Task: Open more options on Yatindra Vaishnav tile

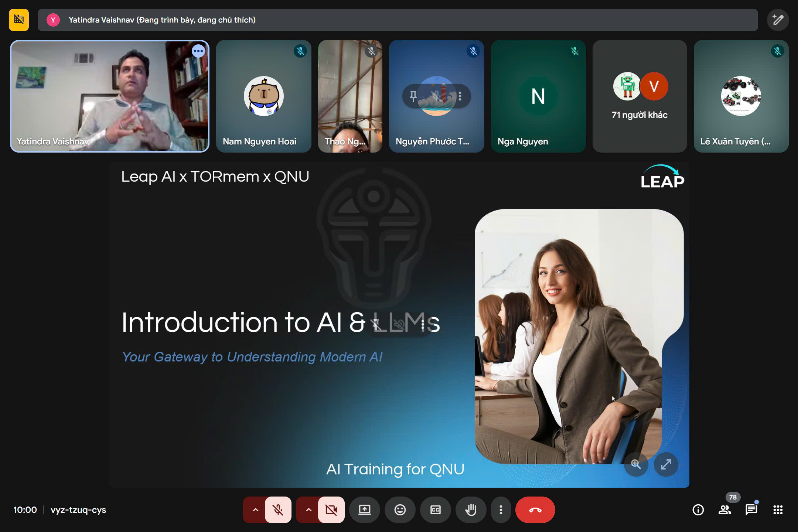Action: pyautogui.click(x=198, y=51)
